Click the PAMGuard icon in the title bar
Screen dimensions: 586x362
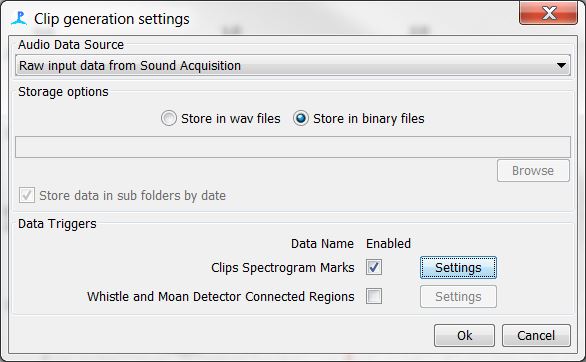coord(19,18)
